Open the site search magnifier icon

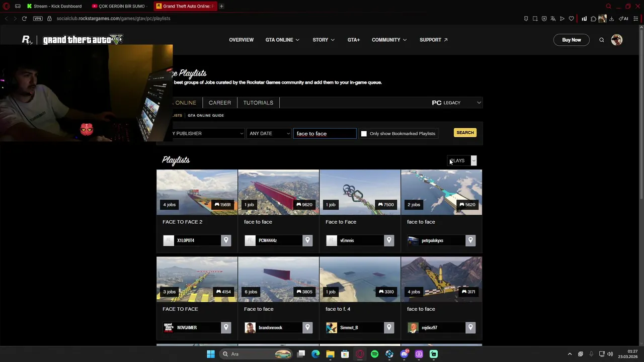pyautogui.click(x=601, y=40)
